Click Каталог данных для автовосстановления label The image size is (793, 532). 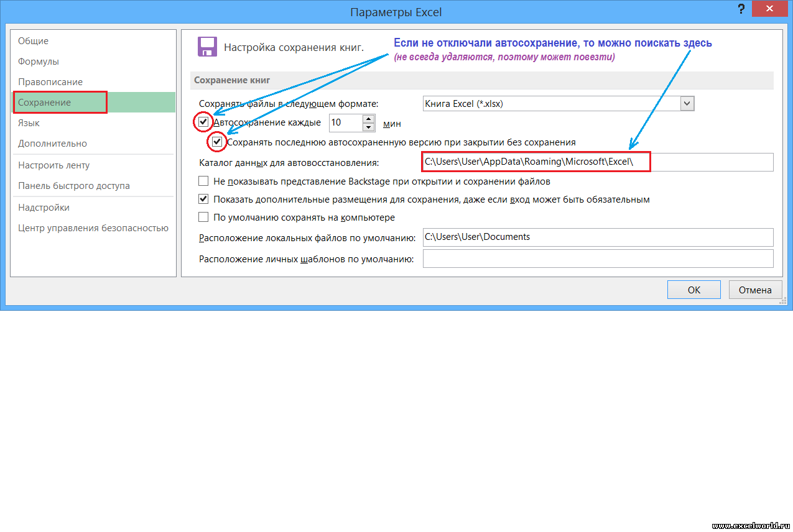[289, 163]
